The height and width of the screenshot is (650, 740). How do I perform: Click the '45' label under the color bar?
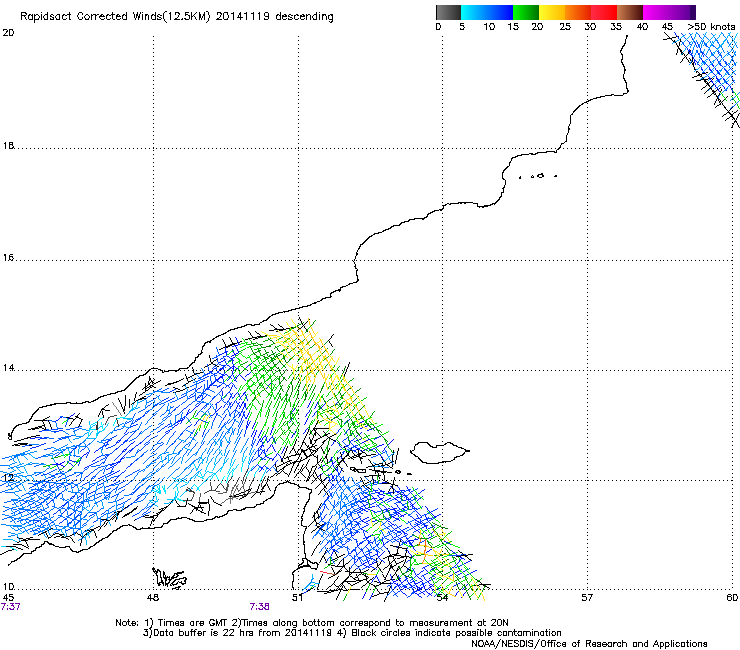pyautogui.click(x=667, y=27)
